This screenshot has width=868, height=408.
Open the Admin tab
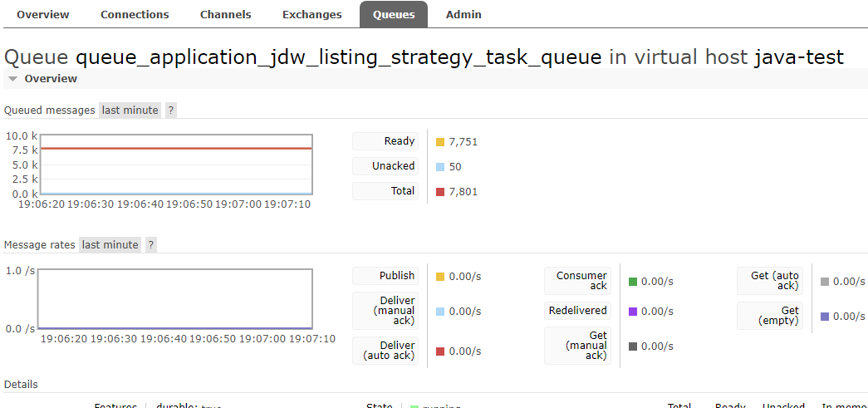tap(463, 14)
